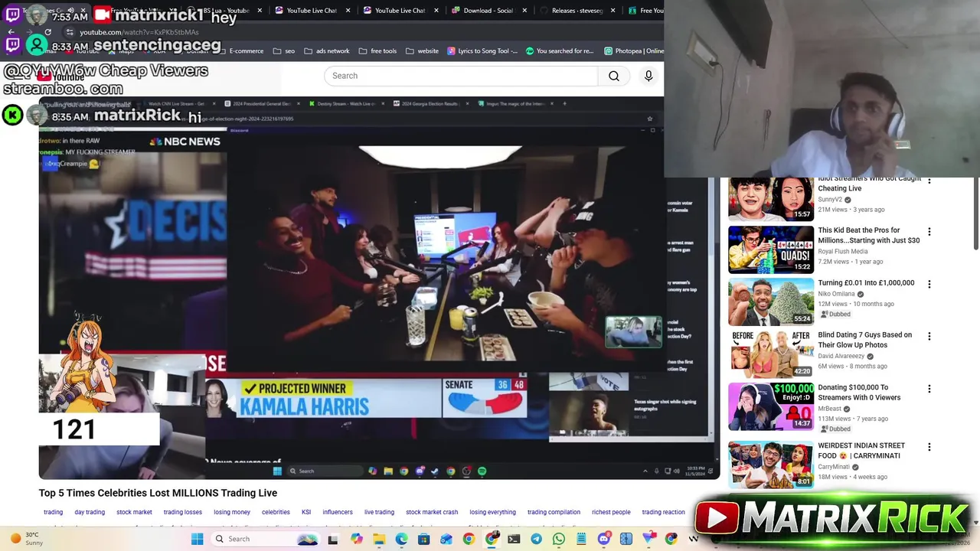
Task: Open the free tools bookmarks folder
Action: 377,51
